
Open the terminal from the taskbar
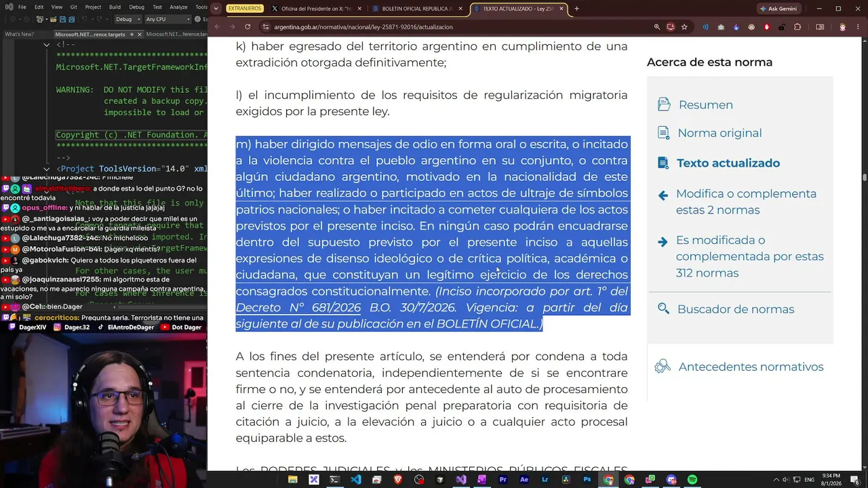335,480
